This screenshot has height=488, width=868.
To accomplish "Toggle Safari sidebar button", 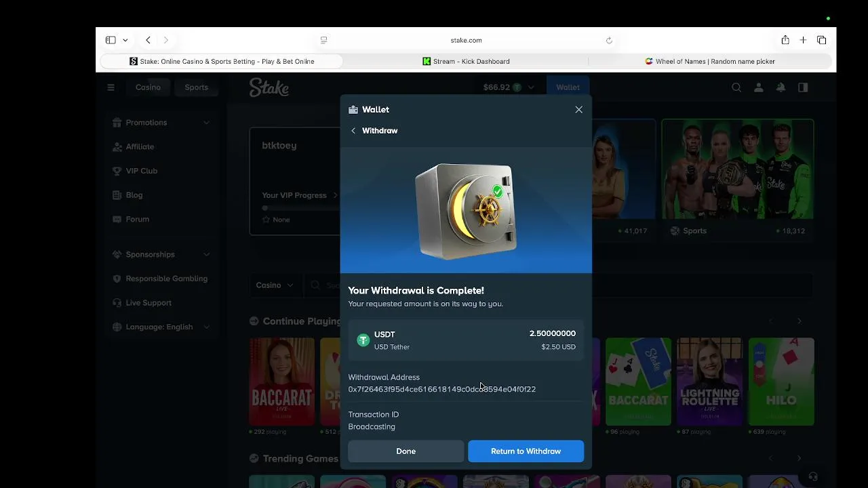I will (111, 40).
